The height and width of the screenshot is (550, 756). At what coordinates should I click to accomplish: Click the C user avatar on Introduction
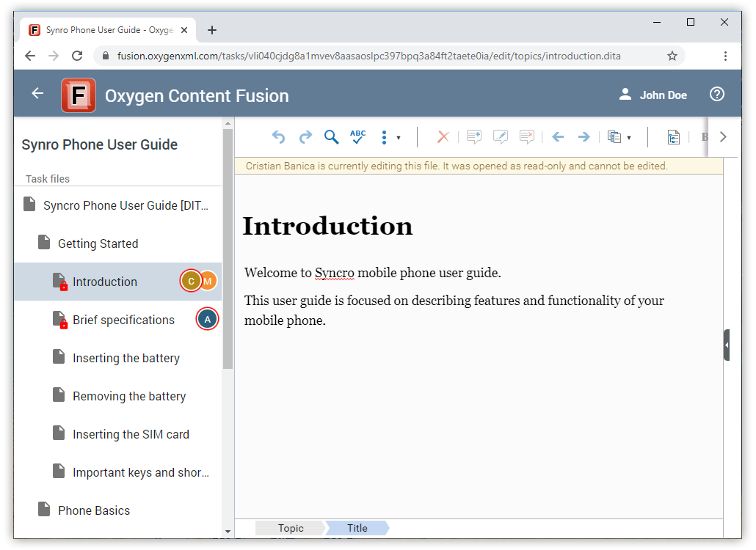191,282
